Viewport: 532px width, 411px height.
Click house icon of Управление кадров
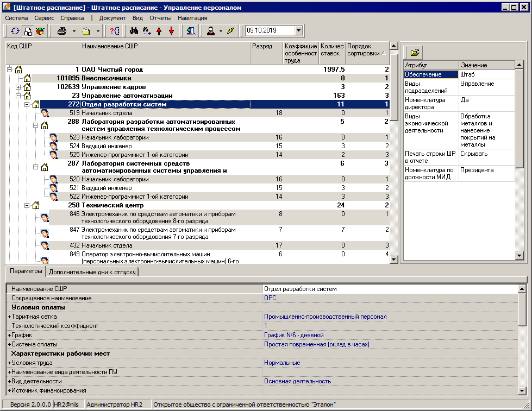click(27, 87)
